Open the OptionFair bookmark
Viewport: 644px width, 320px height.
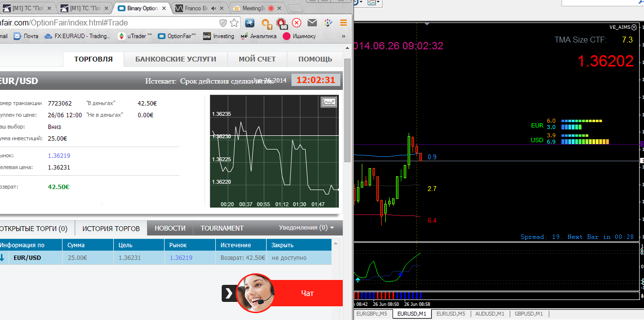coord(177,36)
